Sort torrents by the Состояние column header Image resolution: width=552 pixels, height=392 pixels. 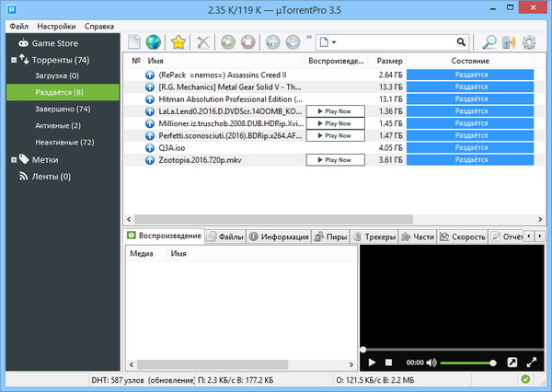tap(470, 61)
